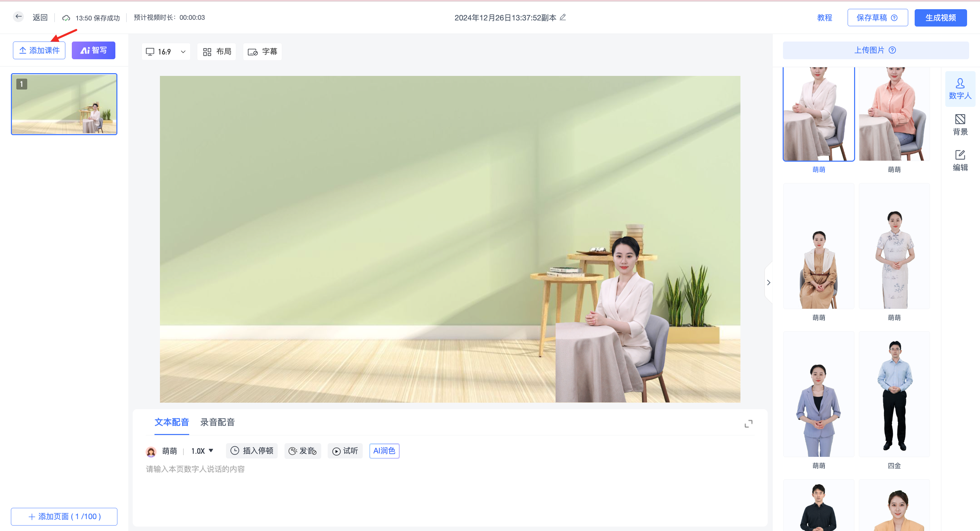Select male avatar in black shirt

[x=819, y=505]
